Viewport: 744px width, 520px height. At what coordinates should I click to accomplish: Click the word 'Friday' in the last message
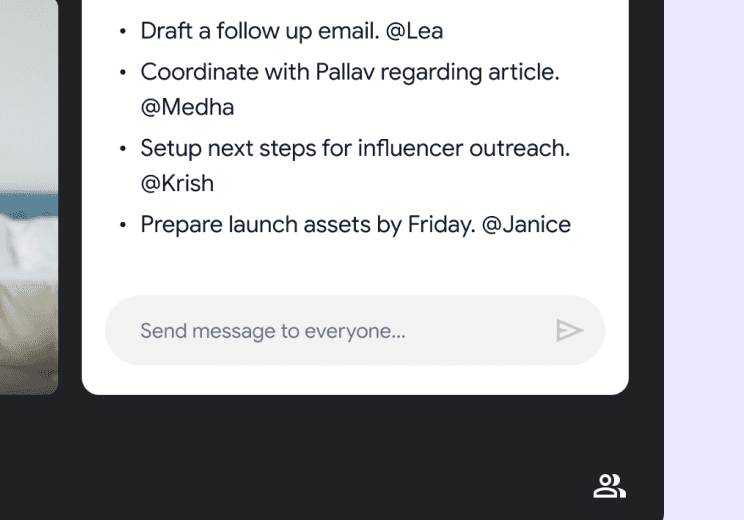441,224
